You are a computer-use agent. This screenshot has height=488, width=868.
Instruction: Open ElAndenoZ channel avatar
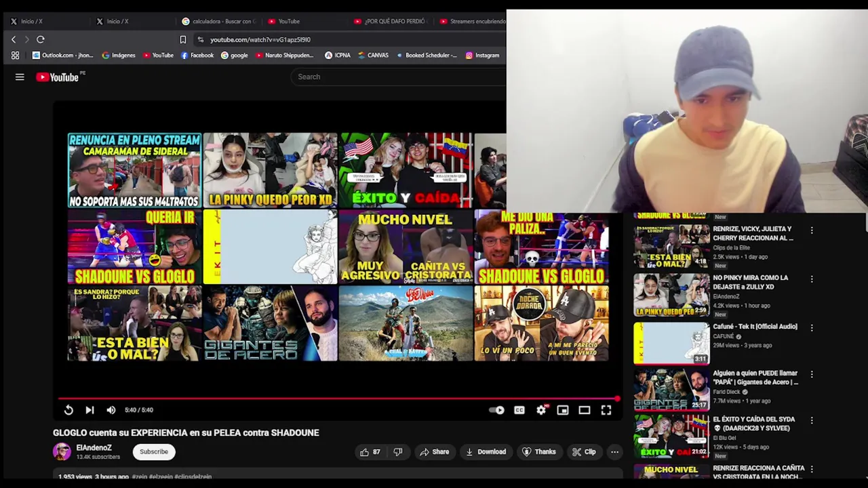[62, 452]
